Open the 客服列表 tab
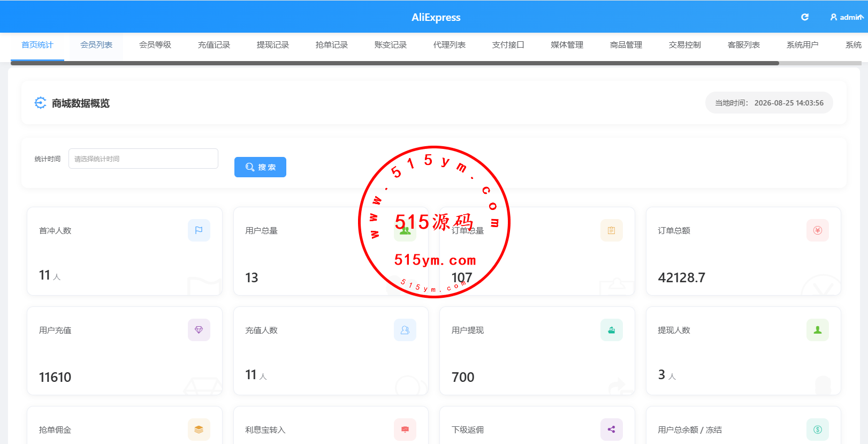 [744, 45]
